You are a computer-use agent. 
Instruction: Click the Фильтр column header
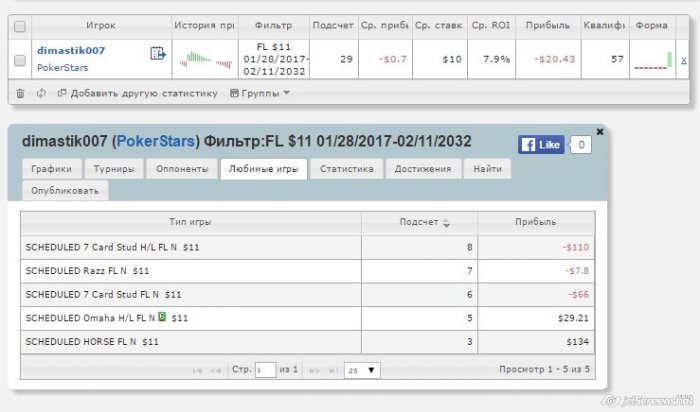click(x=273, y=26)
